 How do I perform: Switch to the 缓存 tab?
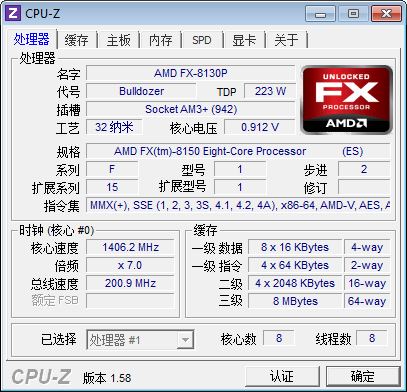point(77,40)
